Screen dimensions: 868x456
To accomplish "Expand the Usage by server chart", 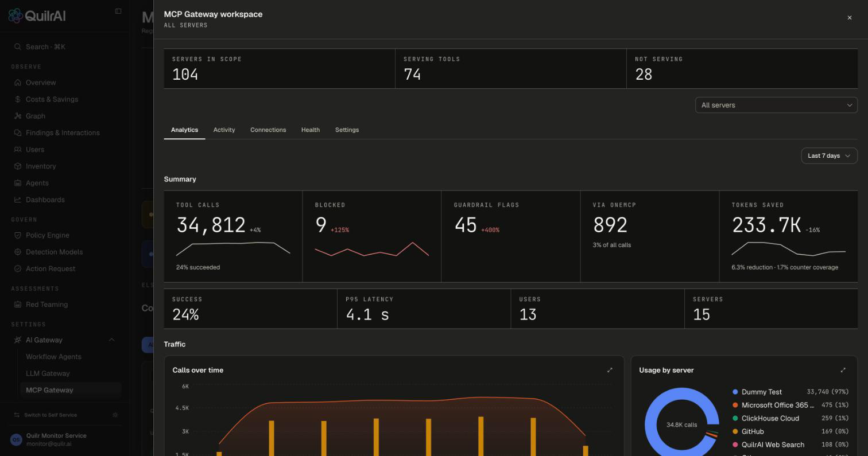I will click(x=843, y=370).
